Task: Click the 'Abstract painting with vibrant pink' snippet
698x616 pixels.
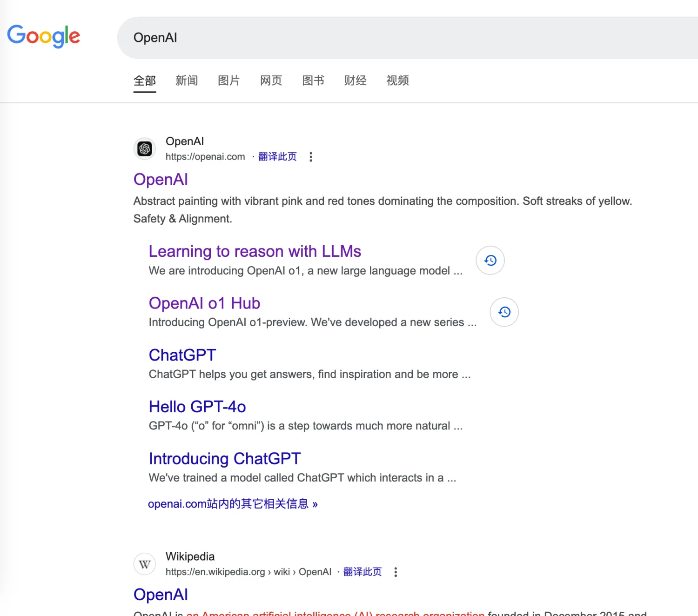Action: pos(383,210)
